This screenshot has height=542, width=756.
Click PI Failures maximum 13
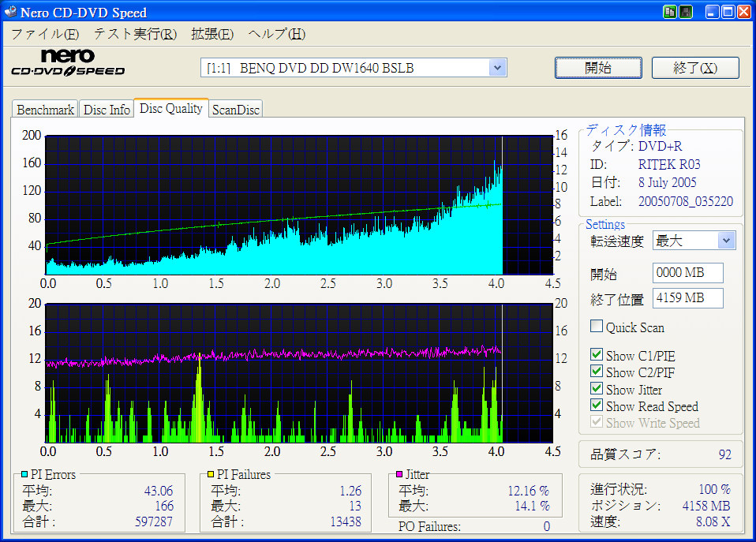[x=355, y=506]
